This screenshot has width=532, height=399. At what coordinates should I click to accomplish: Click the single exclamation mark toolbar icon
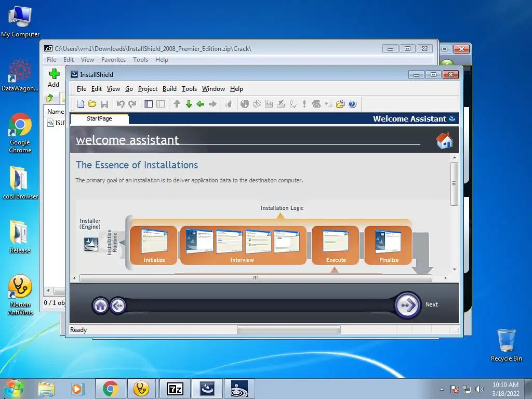tap(304, 104)
